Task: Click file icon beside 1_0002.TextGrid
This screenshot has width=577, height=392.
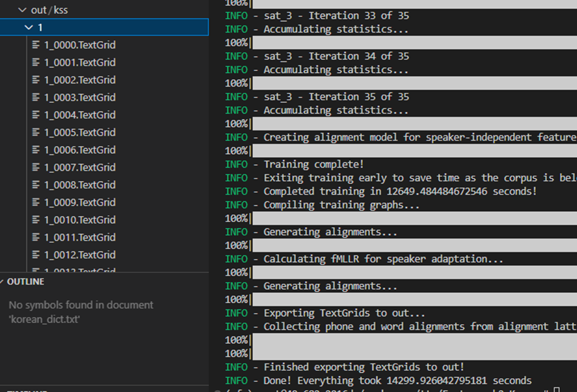Action: point(36,80)
